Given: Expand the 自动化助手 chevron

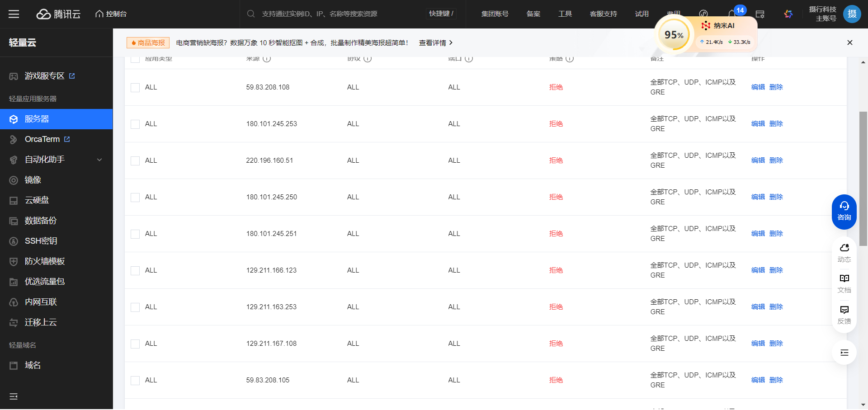Looking at the screenshot, I should tap(99, 160).
